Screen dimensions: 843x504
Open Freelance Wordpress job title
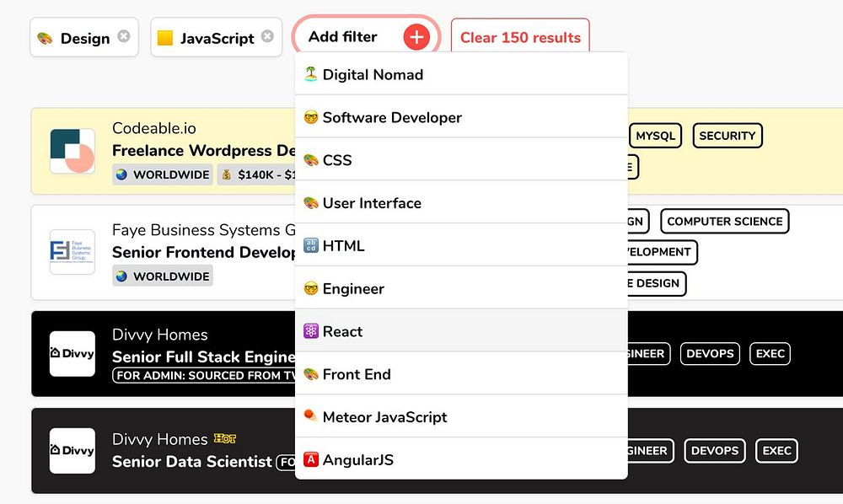click(203, 151)
